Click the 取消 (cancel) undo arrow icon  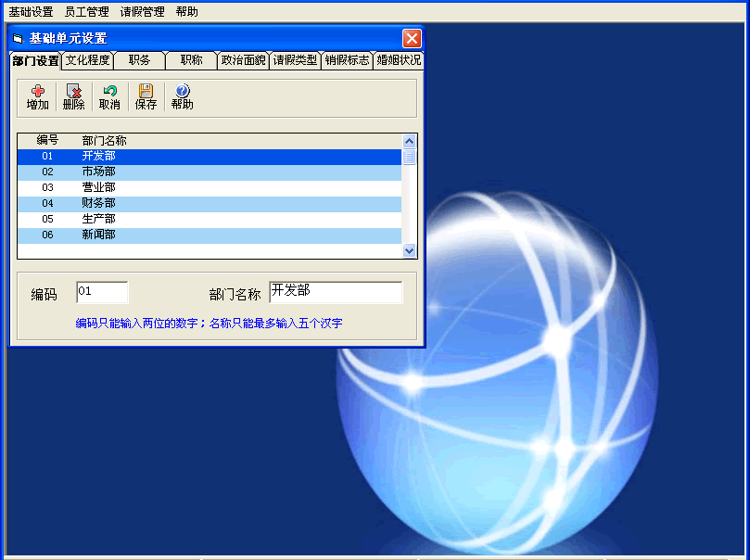pyautogui.click(x=110, y=91)
